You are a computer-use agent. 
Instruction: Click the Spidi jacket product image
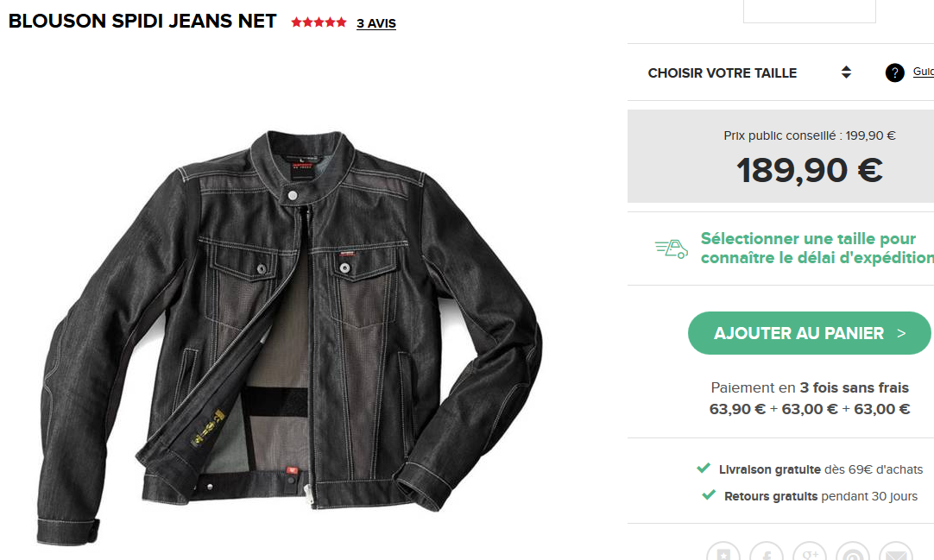coord(290,337)
